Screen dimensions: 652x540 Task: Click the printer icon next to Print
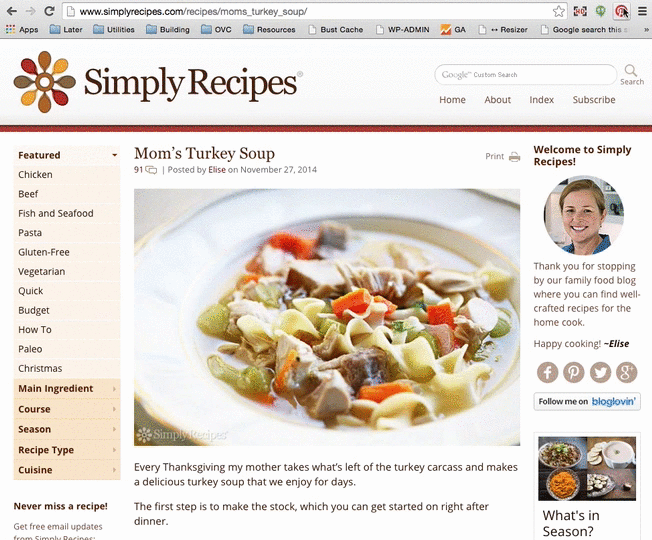[x=515, y=157]
